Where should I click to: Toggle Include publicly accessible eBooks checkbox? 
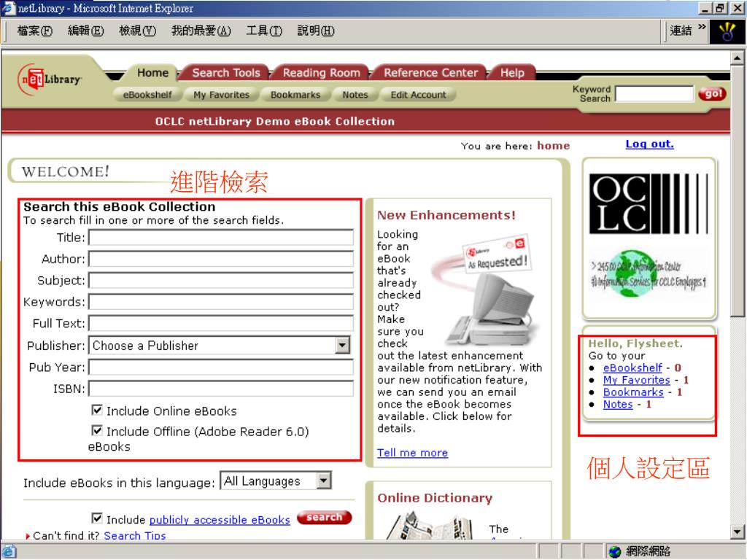[x=97, y=518]
